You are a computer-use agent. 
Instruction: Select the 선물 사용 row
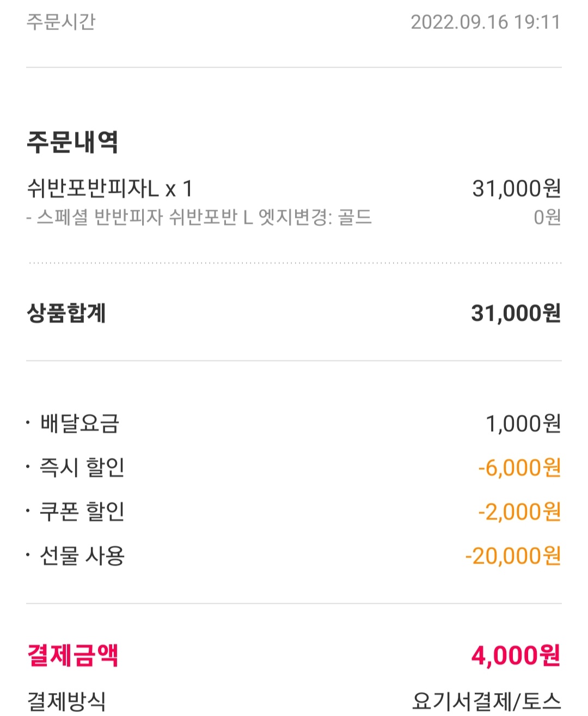(294, 556)
